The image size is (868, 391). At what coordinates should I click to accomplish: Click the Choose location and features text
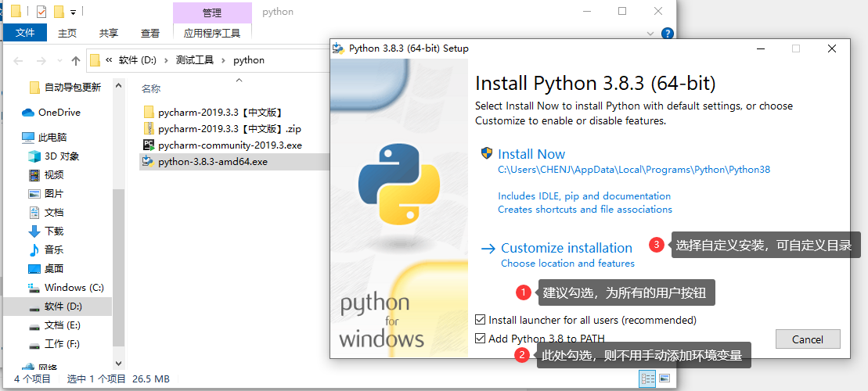[x=568, y=264]
